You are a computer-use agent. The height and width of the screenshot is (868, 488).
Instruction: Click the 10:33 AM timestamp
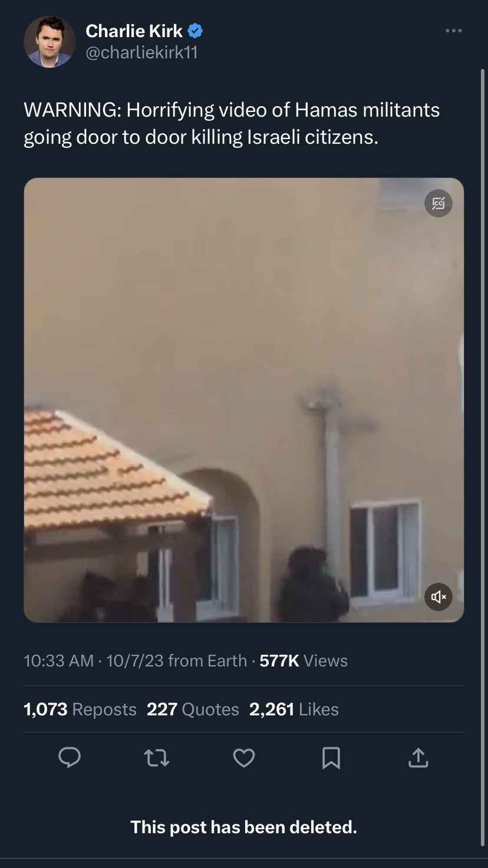pos(59,661)
